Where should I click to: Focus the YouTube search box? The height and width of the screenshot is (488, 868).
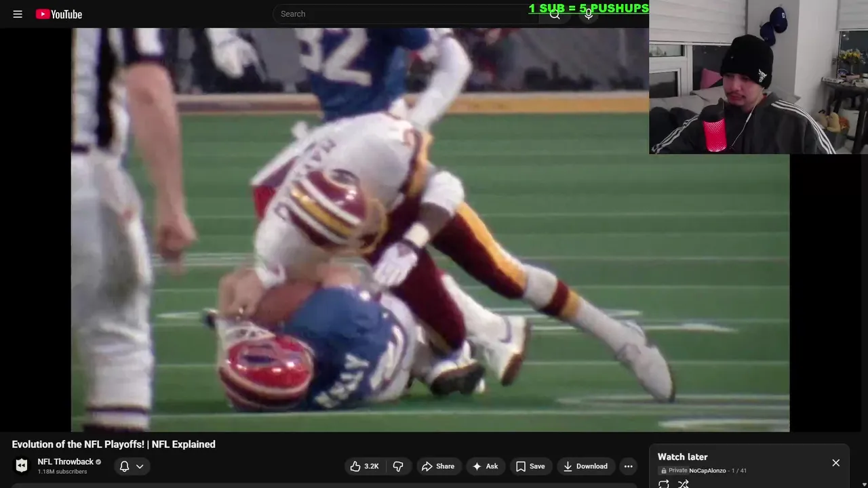(x=406, y=14)
